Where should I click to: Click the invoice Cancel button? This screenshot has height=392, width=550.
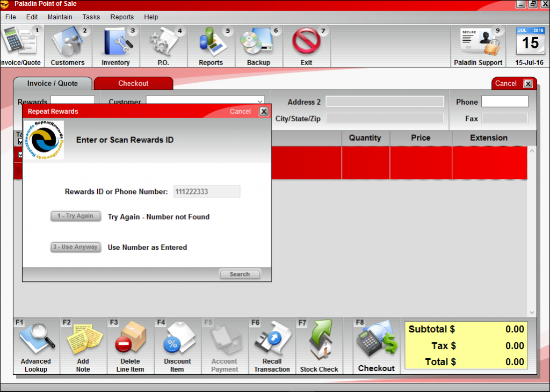pyautogui.click(x=506, y=83)
